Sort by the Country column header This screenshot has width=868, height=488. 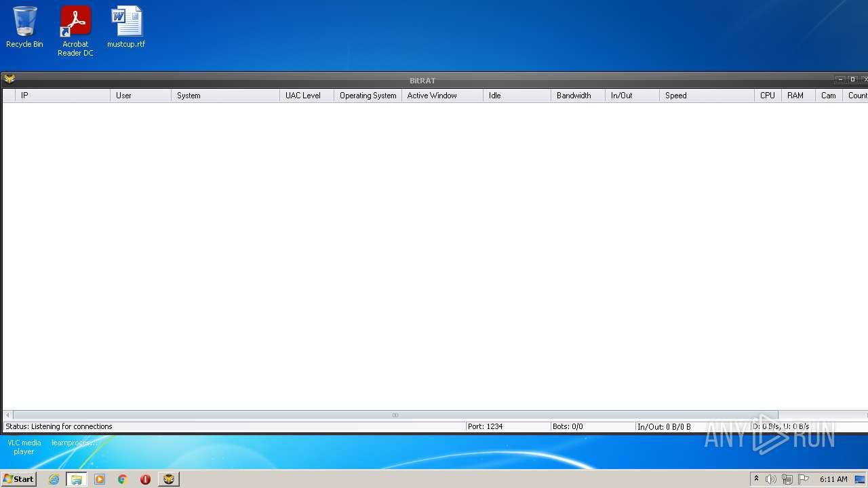click(856, 96)
